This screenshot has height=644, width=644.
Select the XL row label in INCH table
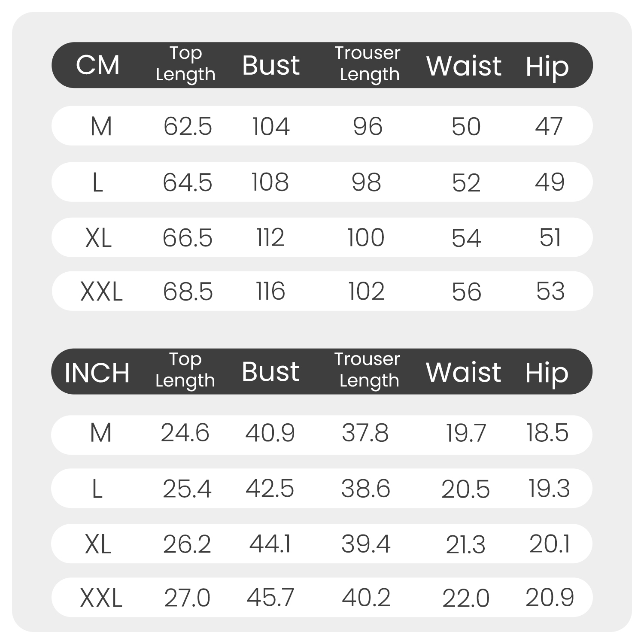click(x=98, y=544)
